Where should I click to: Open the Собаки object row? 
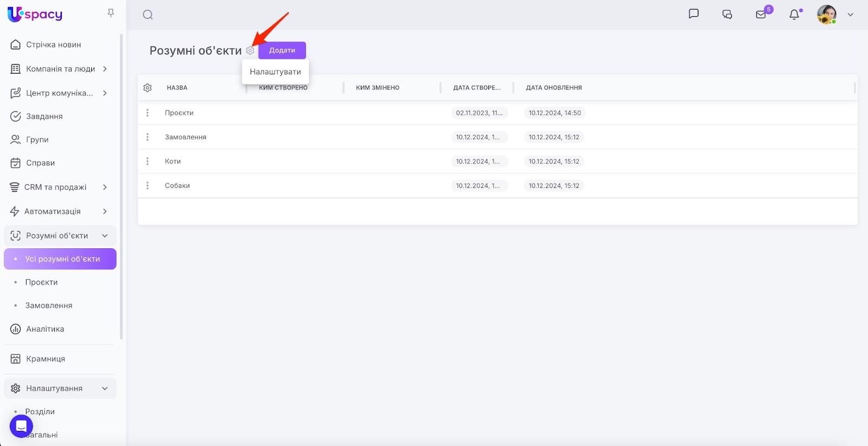177,186
